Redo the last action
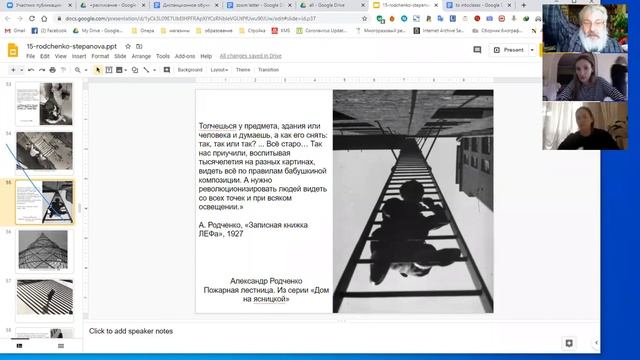640x360 pixels. pyautogui.click(x=42, y=70)
